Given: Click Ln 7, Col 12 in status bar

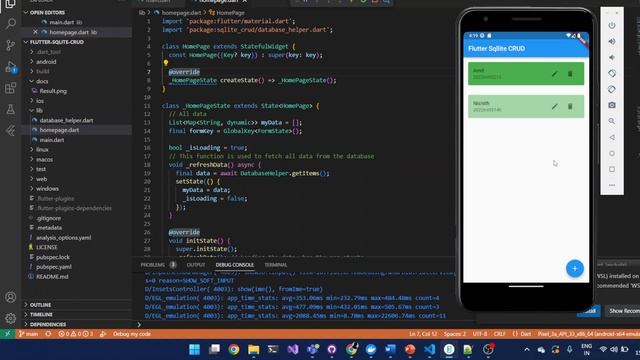Looking at the screenshot, I should pos(423,334).
